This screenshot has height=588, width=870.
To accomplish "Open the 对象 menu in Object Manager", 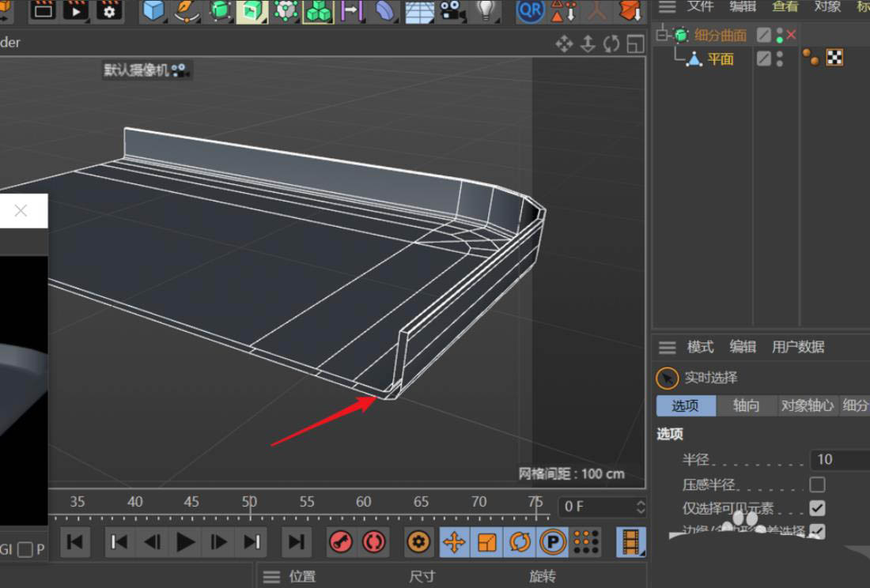I will tap(827, 6).
